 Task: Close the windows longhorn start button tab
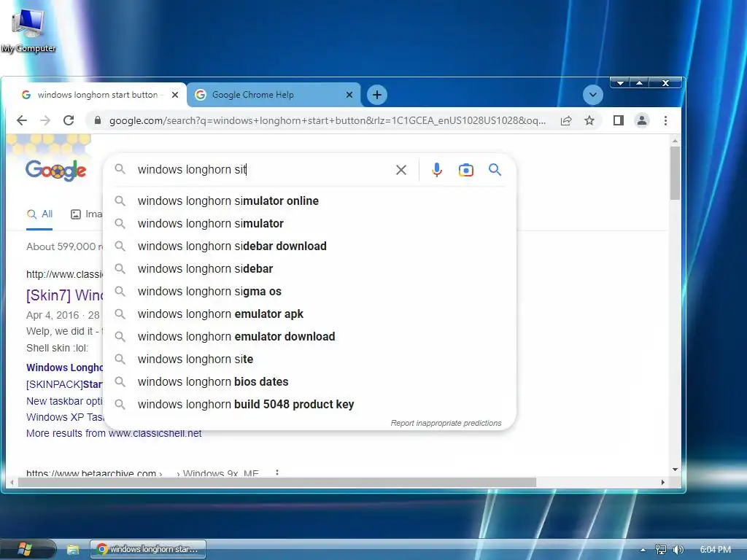(175, 95)
